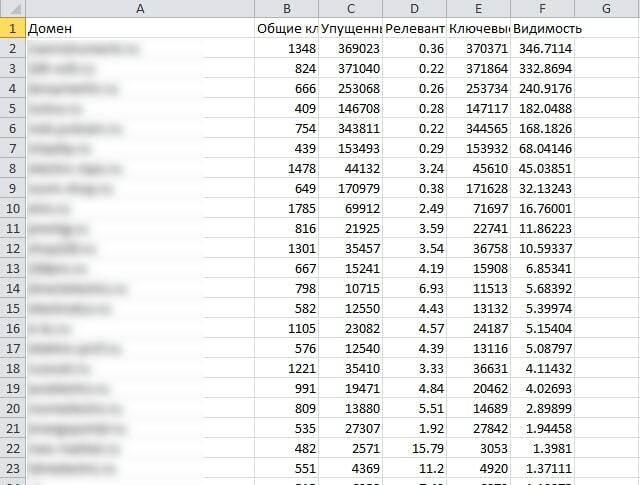
Task: Click the Select All corner triangle
Action: pyautogui.click(x=12, y=8)
